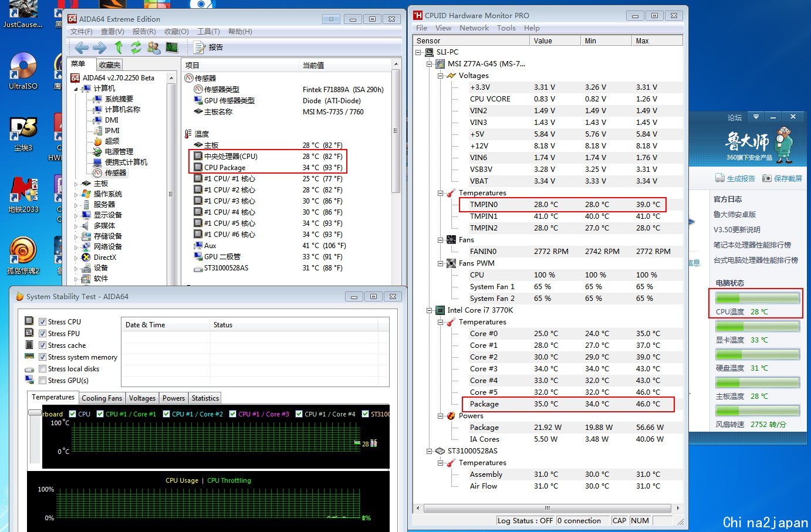
Task: Click HWMonitor horizontal scrollbar
Action: (x=548, y=508)
